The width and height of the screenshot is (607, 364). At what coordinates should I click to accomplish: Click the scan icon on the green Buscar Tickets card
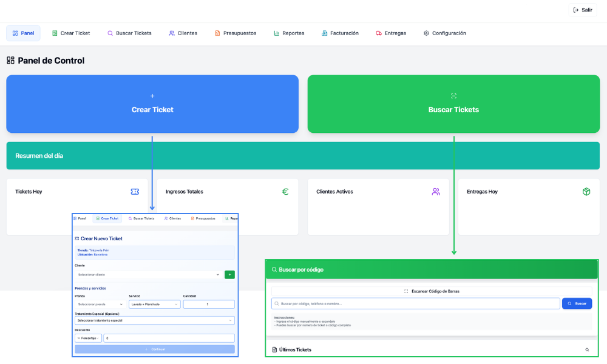[453, 96]
